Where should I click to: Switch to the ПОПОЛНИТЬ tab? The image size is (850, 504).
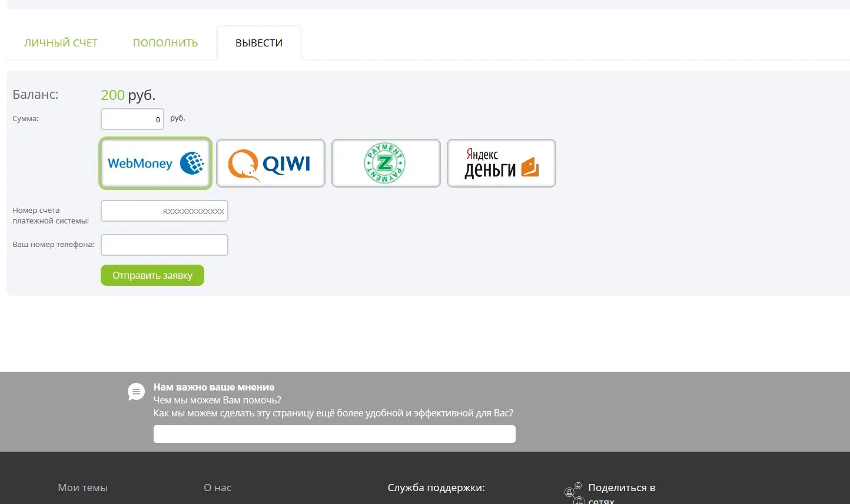[165, 43]
